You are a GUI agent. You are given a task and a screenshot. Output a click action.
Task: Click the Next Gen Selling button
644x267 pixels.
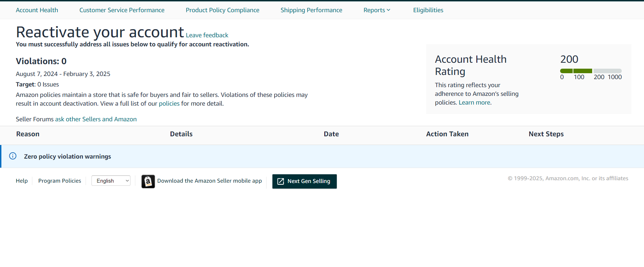(304, 181)
